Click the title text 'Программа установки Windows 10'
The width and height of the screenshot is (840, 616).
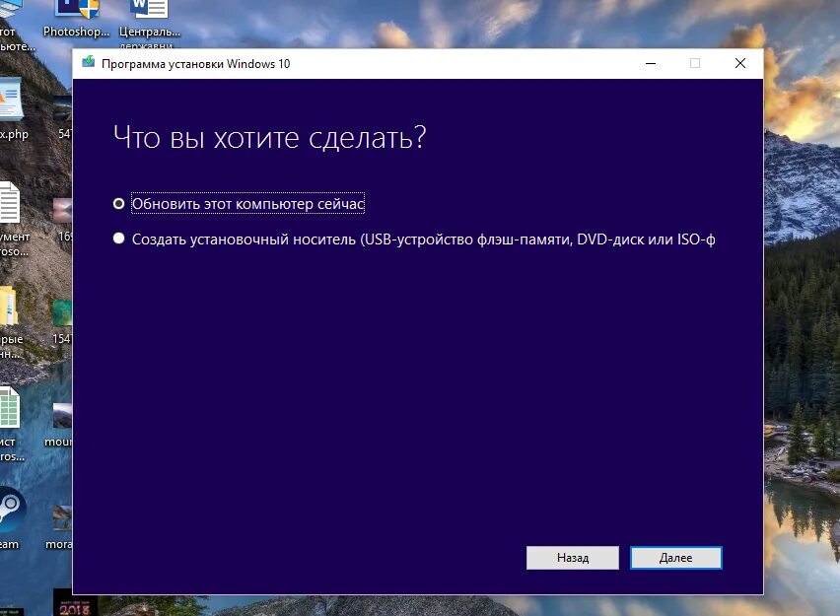(195, 64)
